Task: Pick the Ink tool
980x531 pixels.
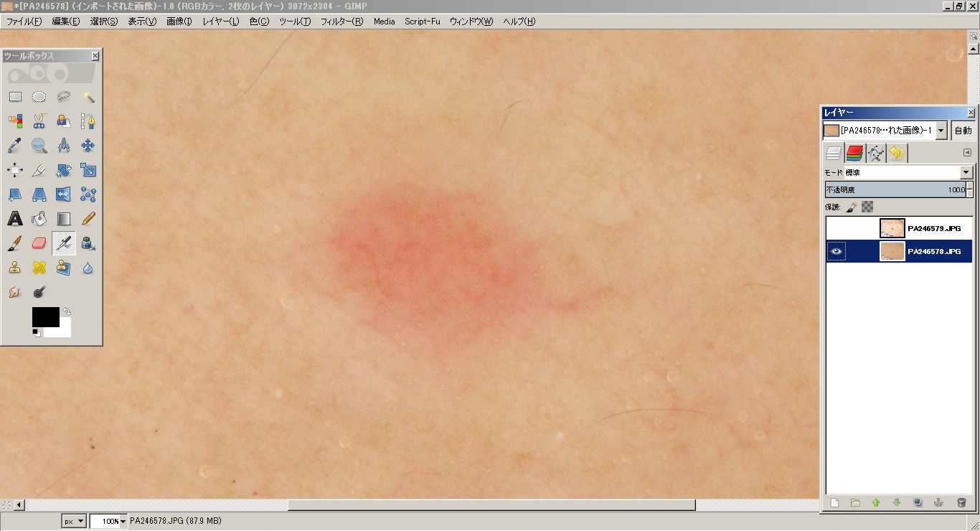Action: coord(88,243)
